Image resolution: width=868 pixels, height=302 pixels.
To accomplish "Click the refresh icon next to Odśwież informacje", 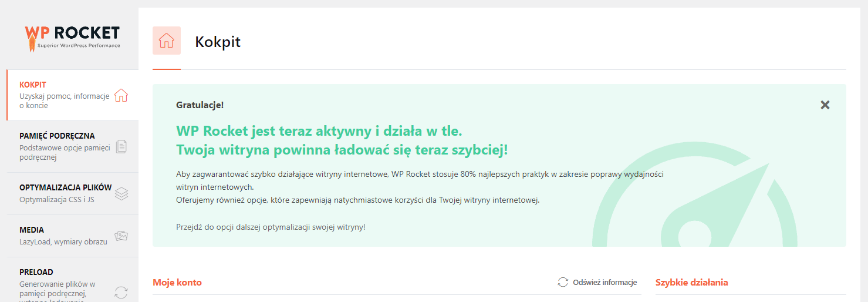I will click(563, 283).
